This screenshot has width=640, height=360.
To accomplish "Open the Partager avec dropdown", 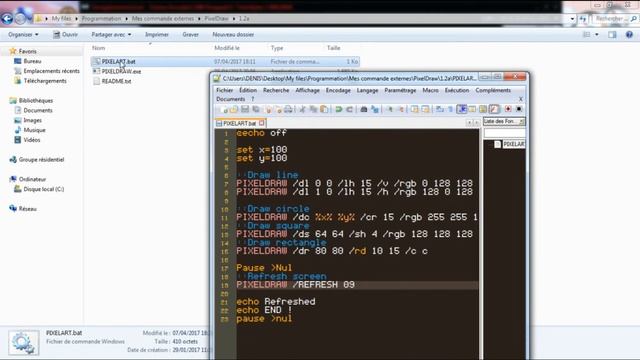I will pyautogui.click(x=111, y=35).
